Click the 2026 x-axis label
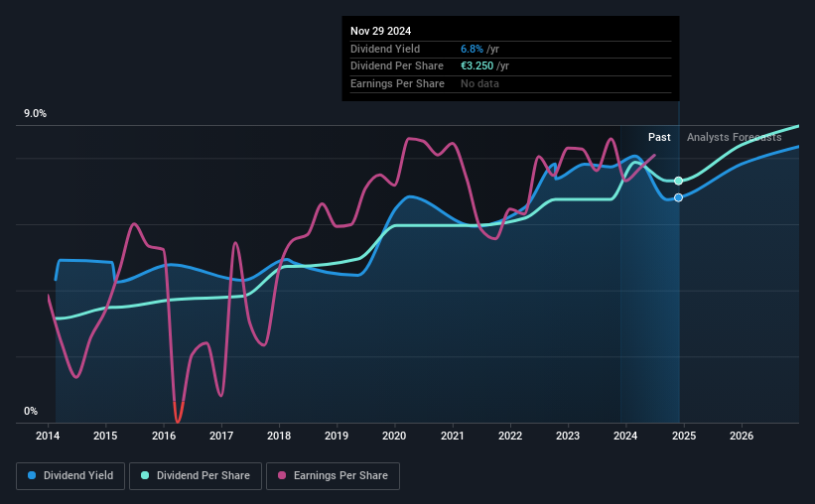Screen dimensions: 815x504 coord(742,436)
